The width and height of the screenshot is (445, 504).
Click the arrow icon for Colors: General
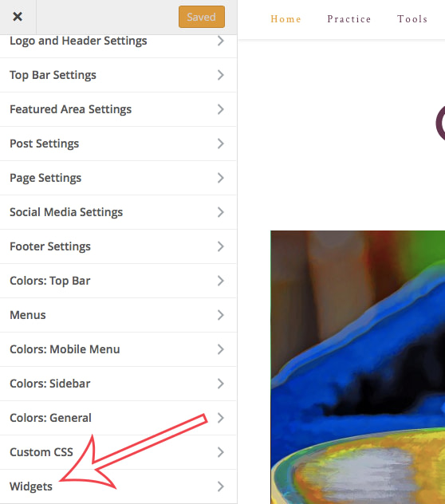pos(220,418)
